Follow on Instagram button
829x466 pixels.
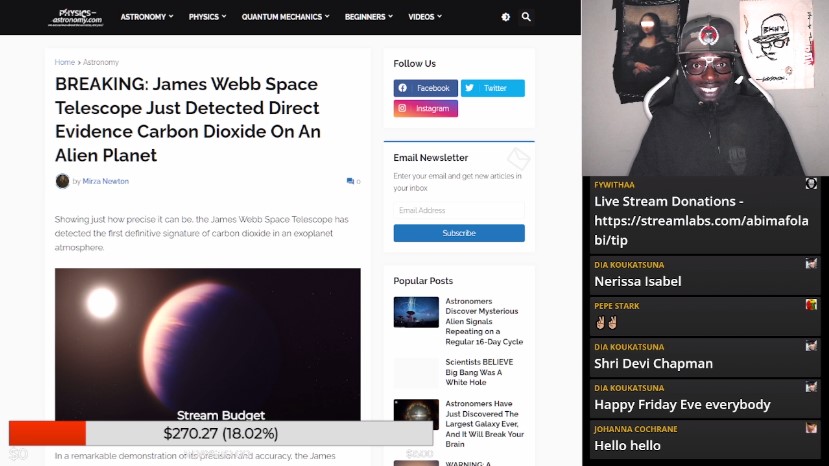(x=425, y=108)
